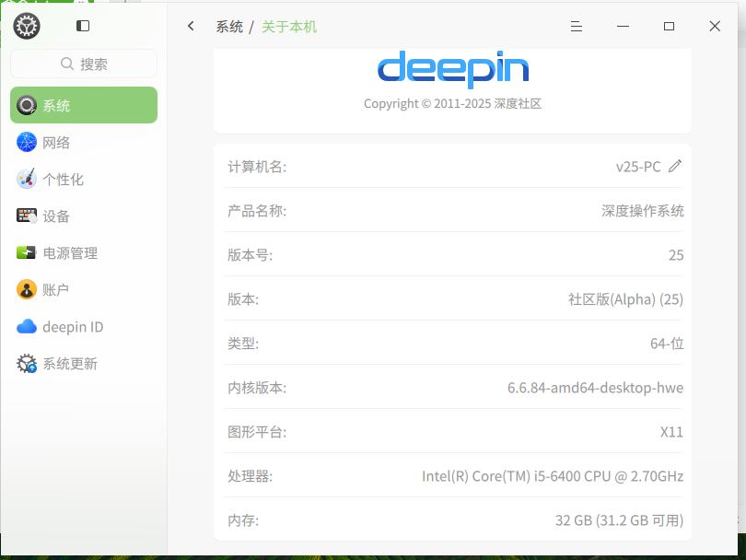The height and width of the screenshot is (560, 746).
Task: Open the hamburger main menu
Action: click(577, 26)
